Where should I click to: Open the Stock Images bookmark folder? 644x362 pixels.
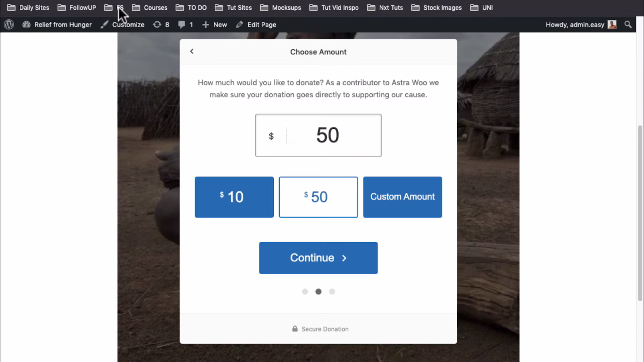[x=437, y=8]
